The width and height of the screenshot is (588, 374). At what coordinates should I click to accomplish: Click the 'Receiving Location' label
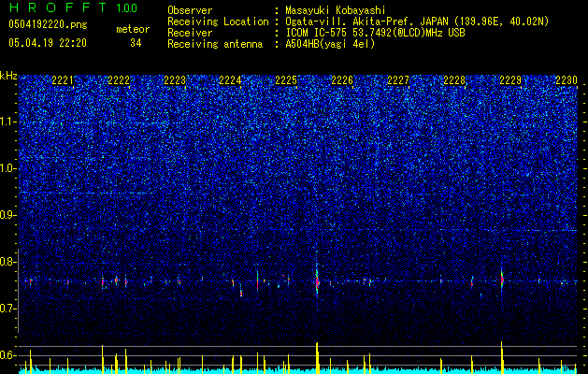[x=218, y=22]
